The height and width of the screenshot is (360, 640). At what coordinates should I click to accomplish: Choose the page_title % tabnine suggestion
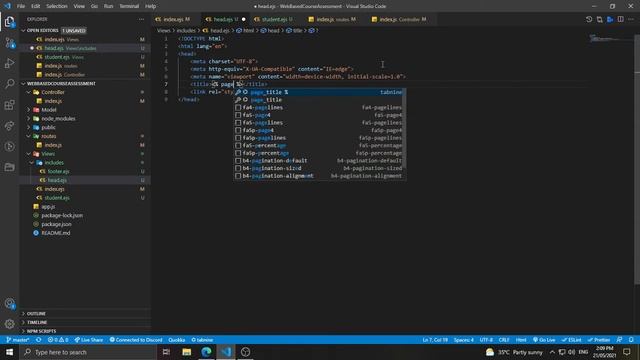click(x=319, y=92)
